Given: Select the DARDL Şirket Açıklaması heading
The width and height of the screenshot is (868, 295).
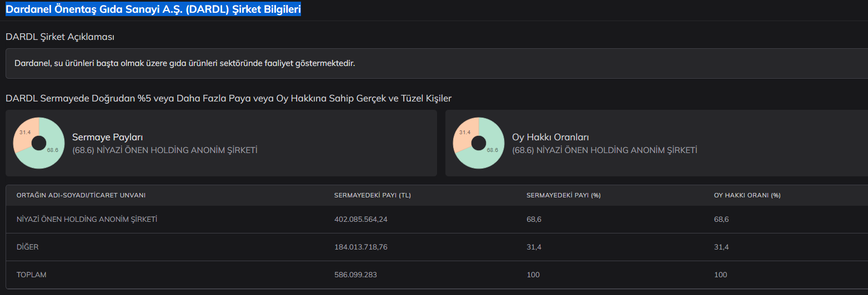Looking at the screenshot, I should click(60, 37).
